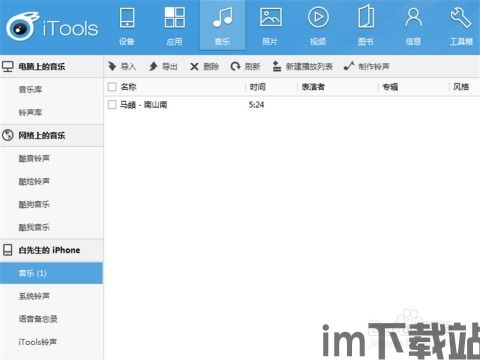The image size is (480, 360).
Task: Sort by the 风格 (Genre) column header
Action: pyautogui.click(x=461, y=87)
